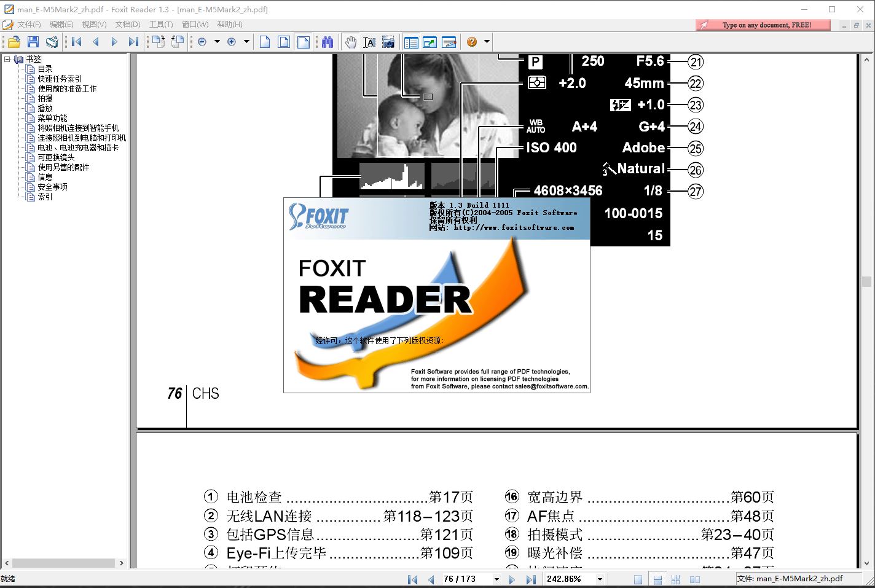Open the 索引 bookmark
The image size is (875, 588).
click(45, 197)
